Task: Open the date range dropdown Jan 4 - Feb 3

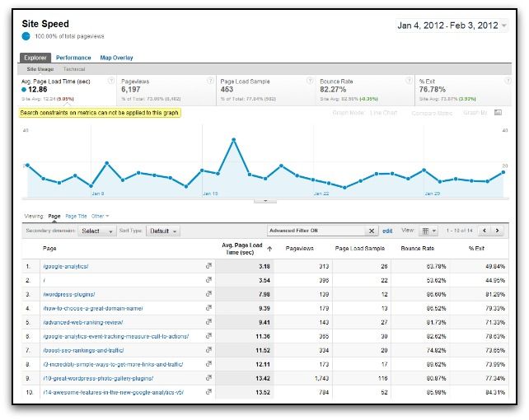Action: [452, 26]
